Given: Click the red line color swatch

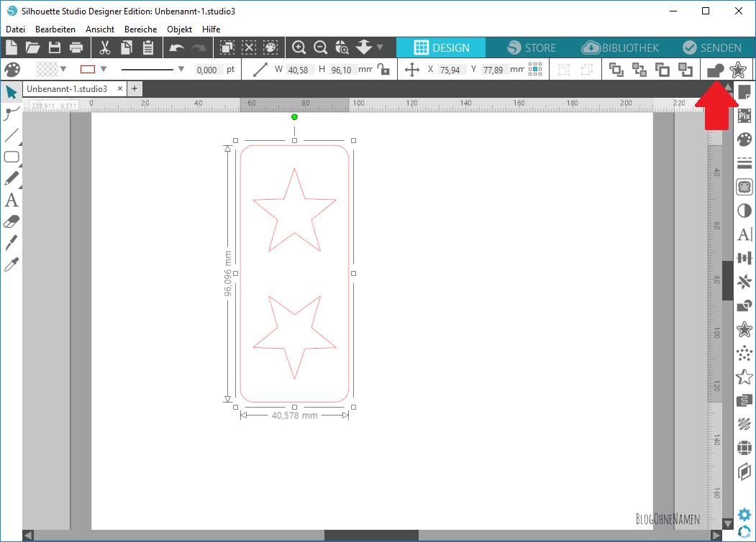Looking at the screenshot, I should pos(88,70).
